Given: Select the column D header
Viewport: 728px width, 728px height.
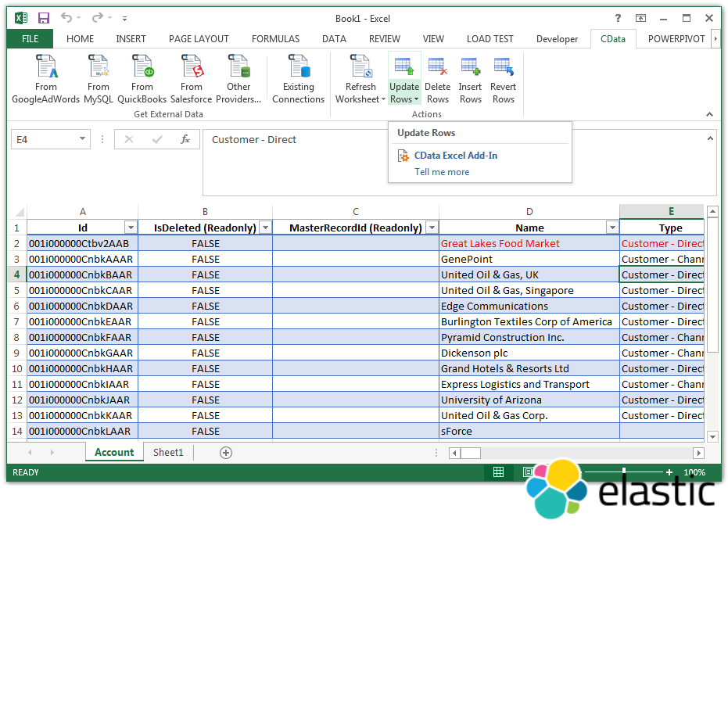Looking at the screenshot, I should coord(529,212).
